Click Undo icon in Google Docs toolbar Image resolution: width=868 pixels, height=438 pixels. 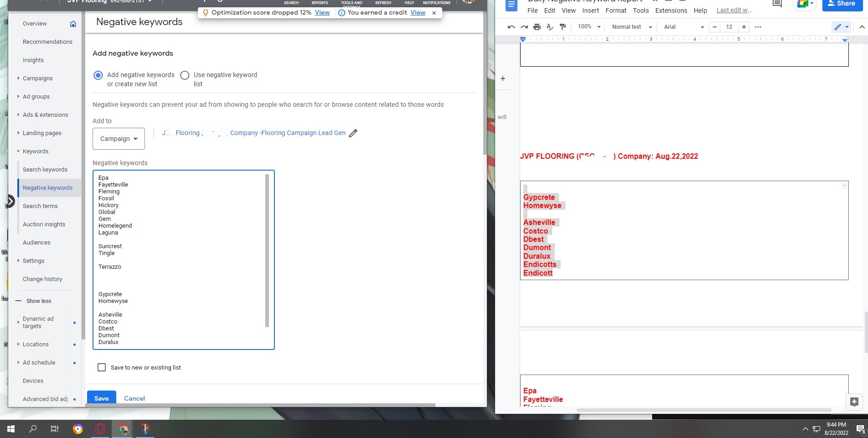pyautogui.click(x=511, y=27)
